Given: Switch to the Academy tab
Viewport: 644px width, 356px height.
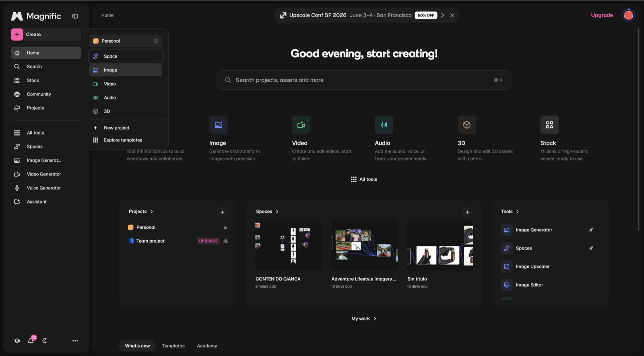Looking at the screenshot, I should 207,346.
